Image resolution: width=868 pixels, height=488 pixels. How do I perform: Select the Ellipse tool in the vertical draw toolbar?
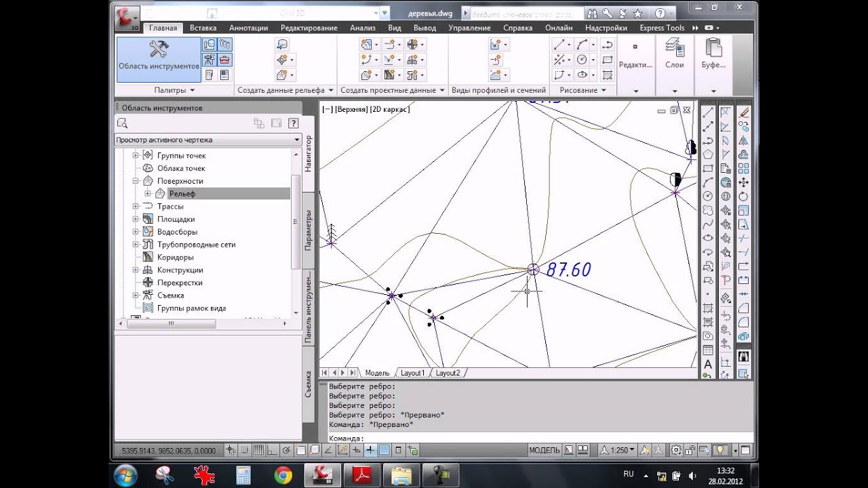point(708,238)
